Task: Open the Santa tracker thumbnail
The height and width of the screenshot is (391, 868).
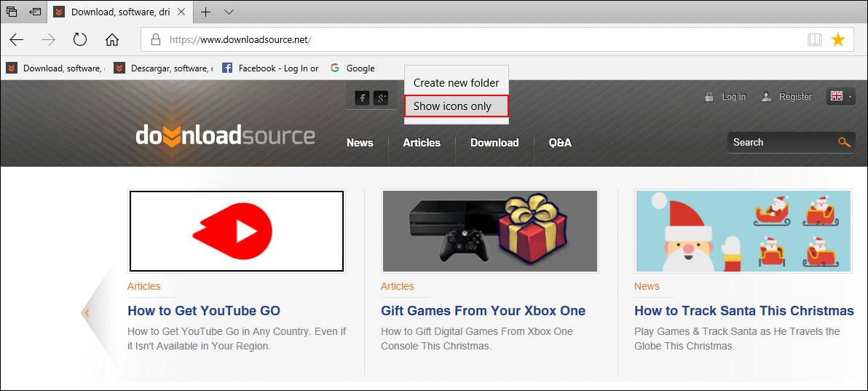Action: (x=743, y=231)
